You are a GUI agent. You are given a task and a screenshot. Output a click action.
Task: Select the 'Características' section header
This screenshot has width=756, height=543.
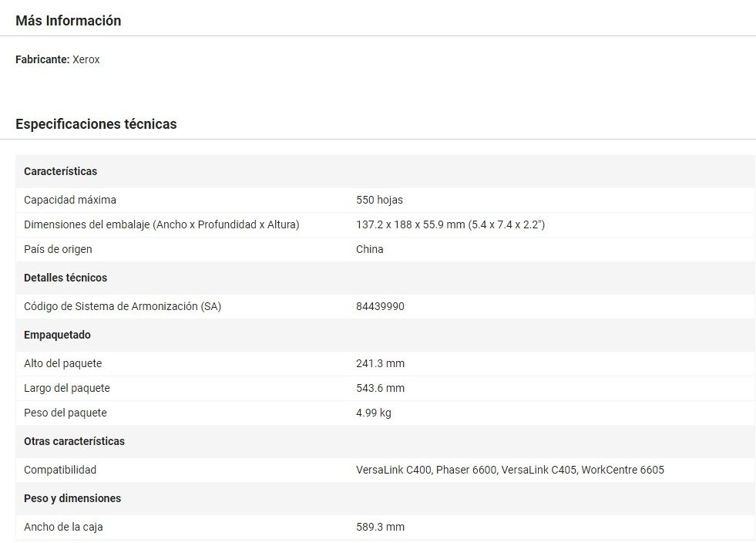pos(60,171)
